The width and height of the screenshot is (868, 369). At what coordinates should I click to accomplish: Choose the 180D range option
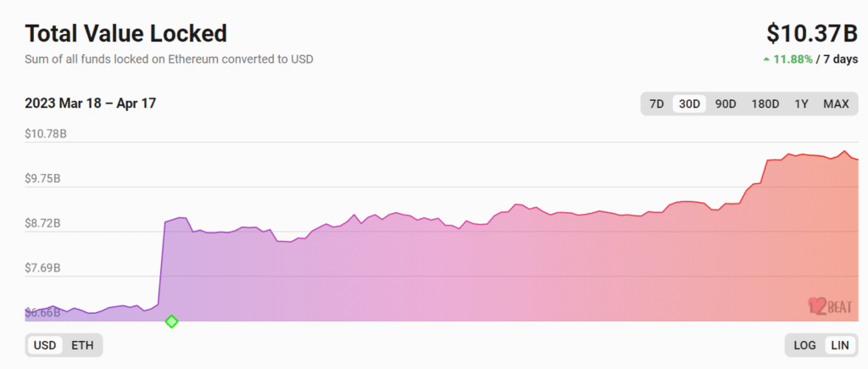point(765,104)
